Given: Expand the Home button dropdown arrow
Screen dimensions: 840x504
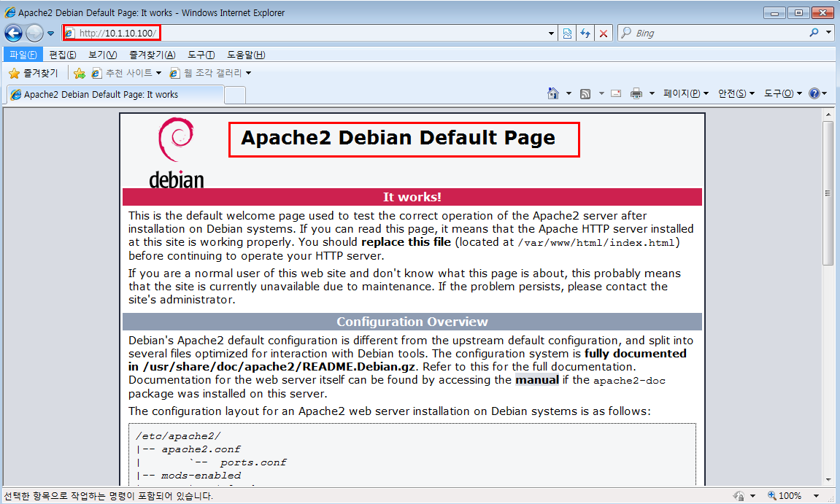Looking at the screenshot, I should tap(569, 93).
